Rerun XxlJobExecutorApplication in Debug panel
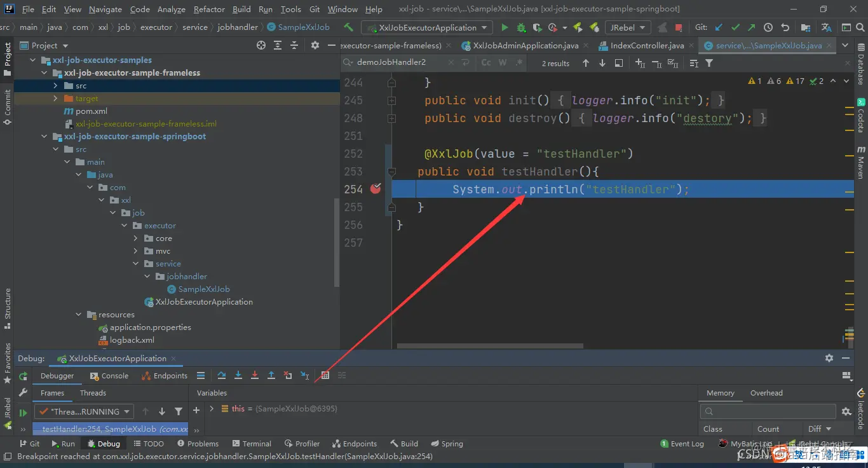The height and width of the screenshot is (468, 868). coord(23,376)
